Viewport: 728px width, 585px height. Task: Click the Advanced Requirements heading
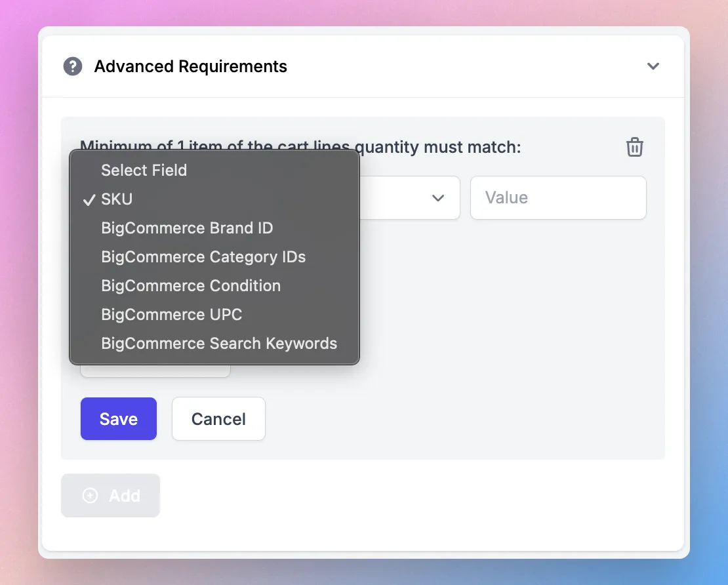coord(191,66)
